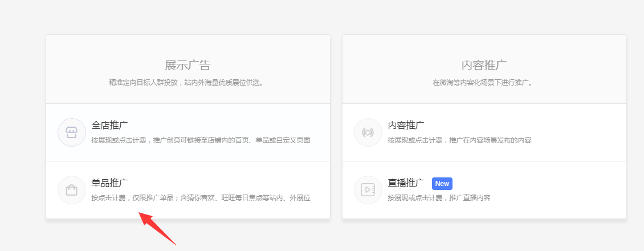
Task: Select the 全店推广 title
Action: (110, 125)
